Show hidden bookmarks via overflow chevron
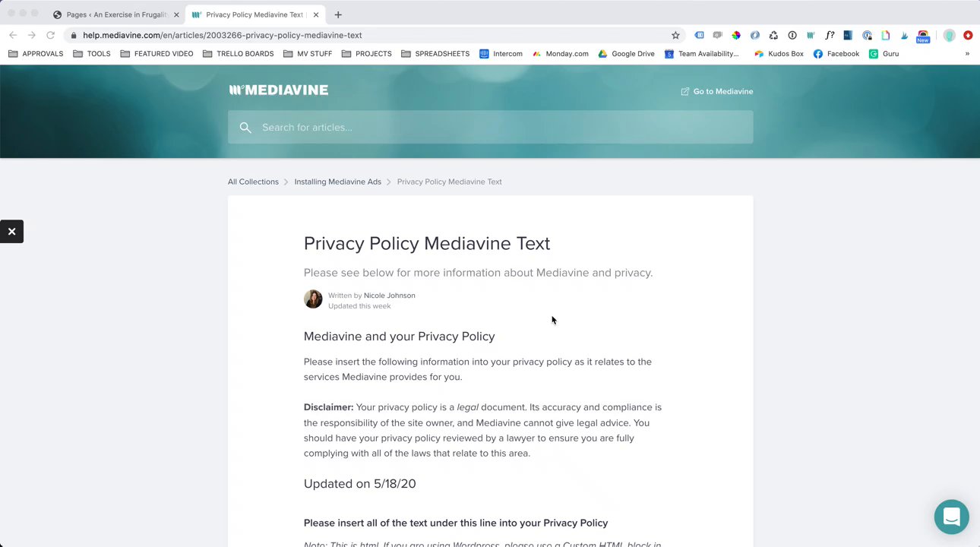The width and height of the screenshot is (980, 547). (x=967, y=54)
